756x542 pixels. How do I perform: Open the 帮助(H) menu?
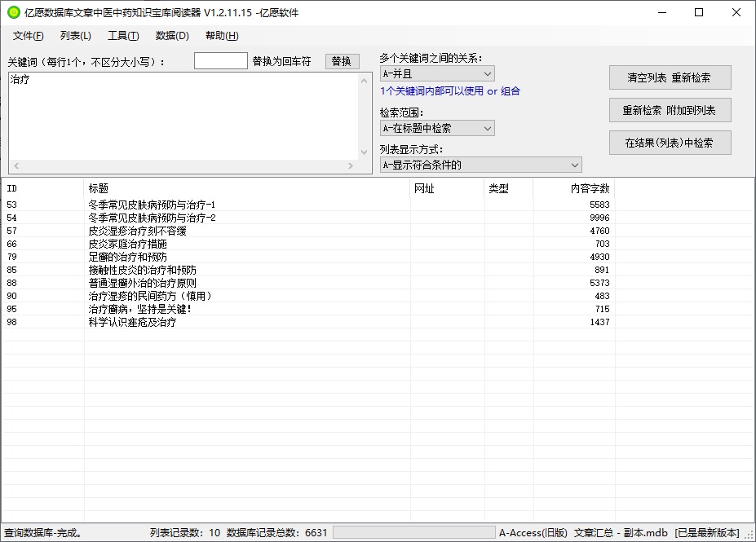pyautogui.click(x=222, y=36)
